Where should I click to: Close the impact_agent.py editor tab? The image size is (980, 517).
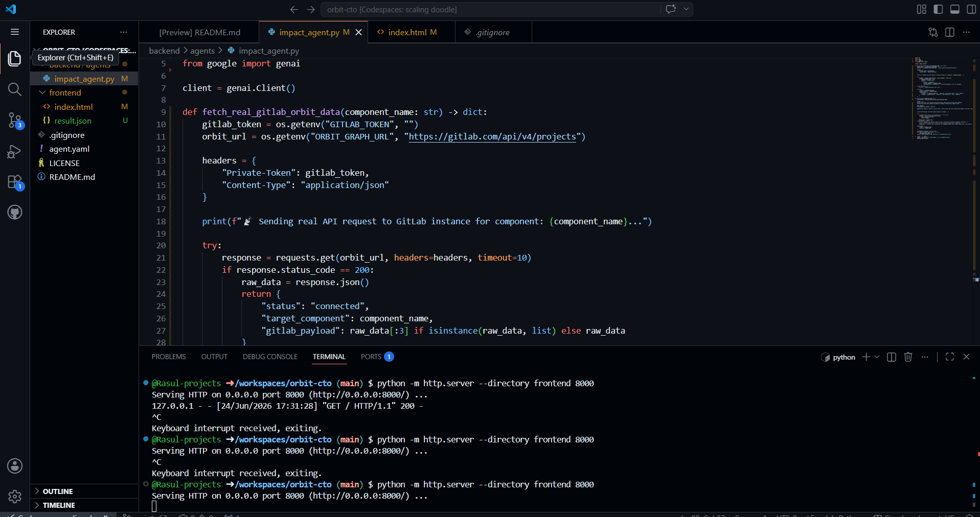pos(359,32)
